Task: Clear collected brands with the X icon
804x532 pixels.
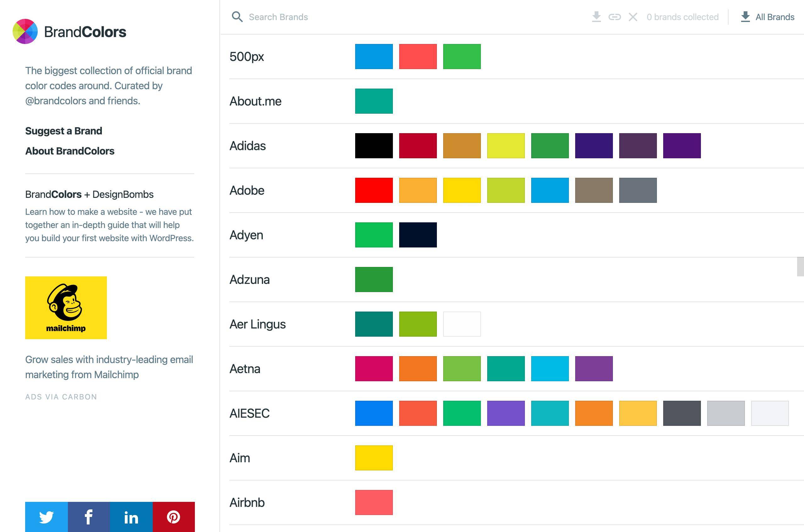Action: pos(633,17)
